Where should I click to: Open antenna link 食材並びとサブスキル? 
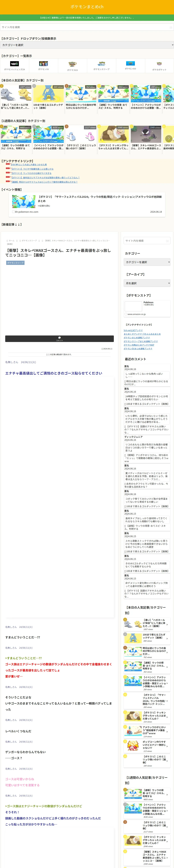tap(45, 178)
